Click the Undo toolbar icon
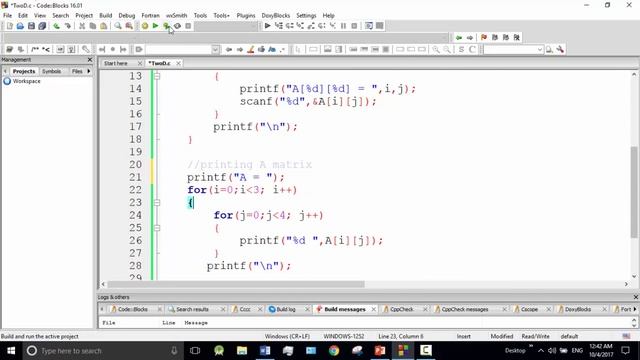The image size is (640, 360). pos(56,26)
